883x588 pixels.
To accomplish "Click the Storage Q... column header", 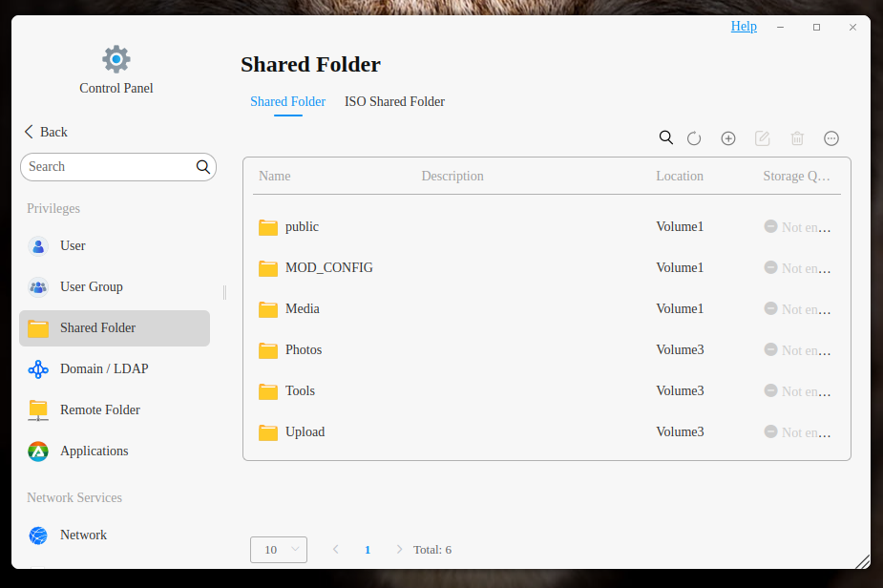I will point(796,176).
